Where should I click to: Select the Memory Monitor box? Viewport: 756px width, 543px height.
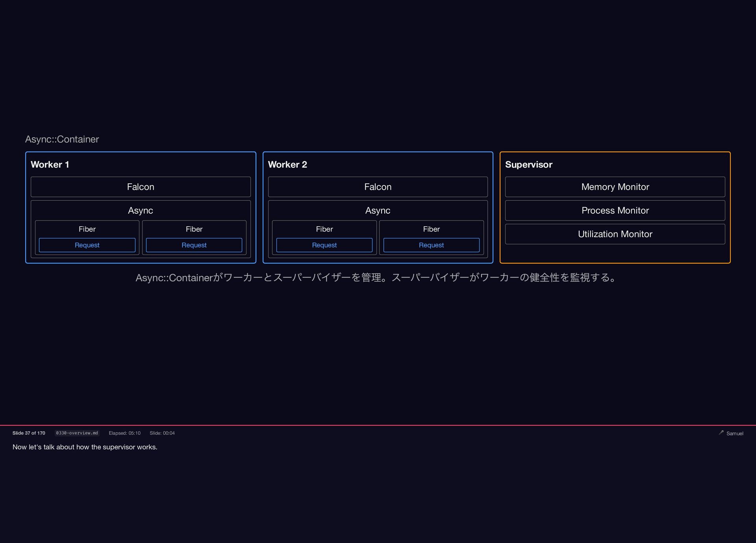(x=615, y=187)
